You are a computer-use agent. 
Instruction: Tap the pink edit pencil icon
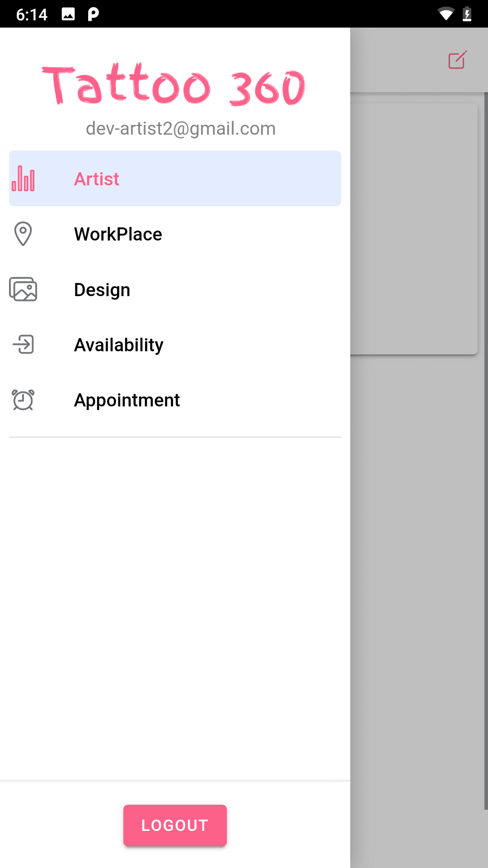[x=457, y=60]
